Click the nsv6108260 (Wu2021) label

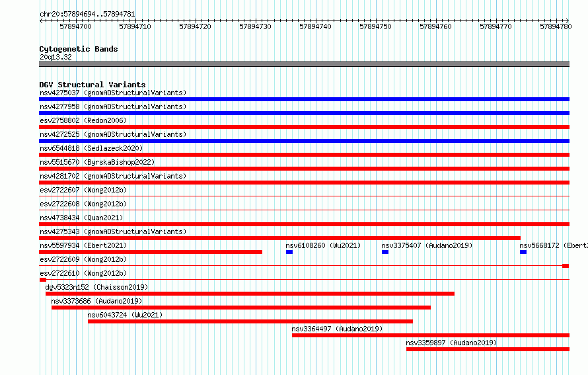pos(323,245)
